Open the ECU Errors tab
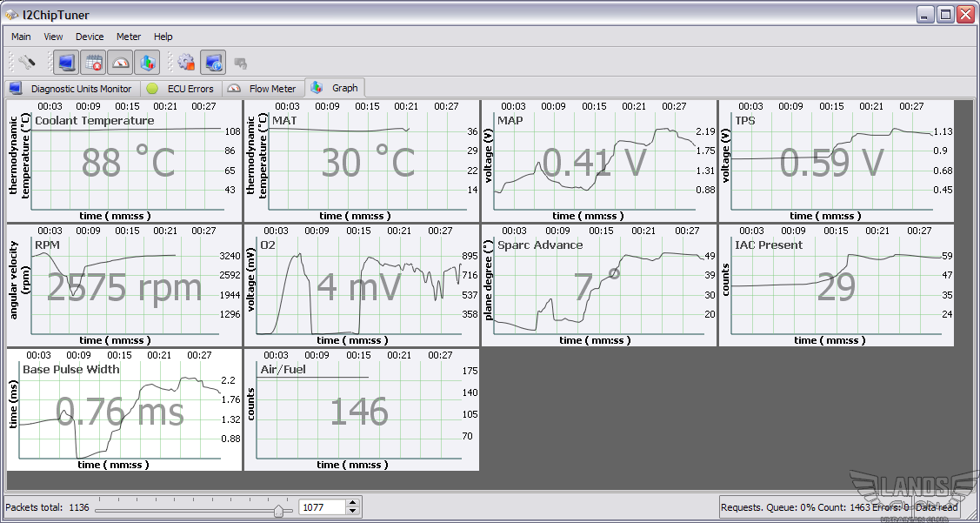This screenshot has width=980, height=523. pyautogui.click(x=180, y=89)
